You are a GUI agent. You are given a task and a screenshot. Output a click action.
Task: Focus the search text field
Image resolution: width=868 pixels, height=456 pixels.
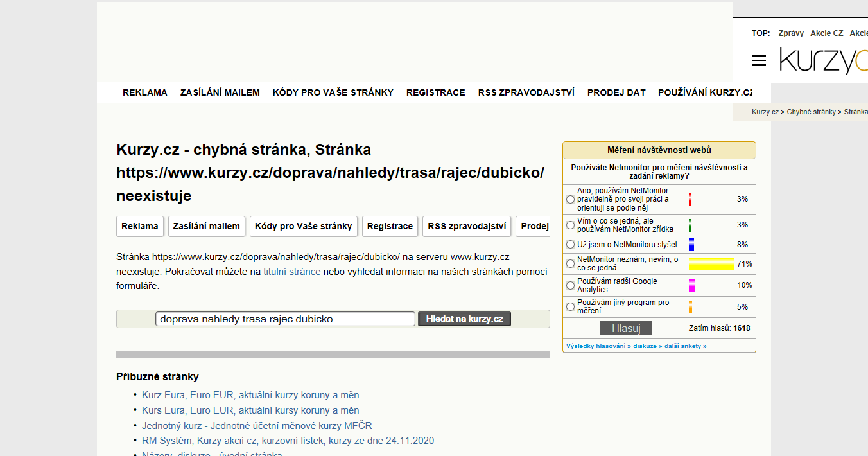[x=286, y=319]
